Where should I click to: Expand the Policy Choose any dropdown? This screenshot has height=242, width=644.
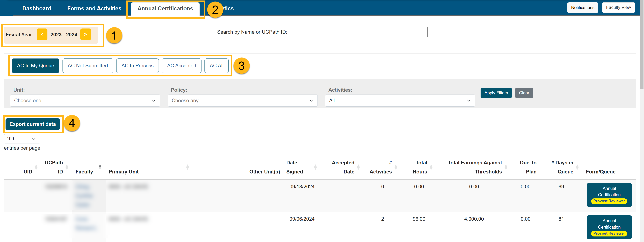coord(243,101)
